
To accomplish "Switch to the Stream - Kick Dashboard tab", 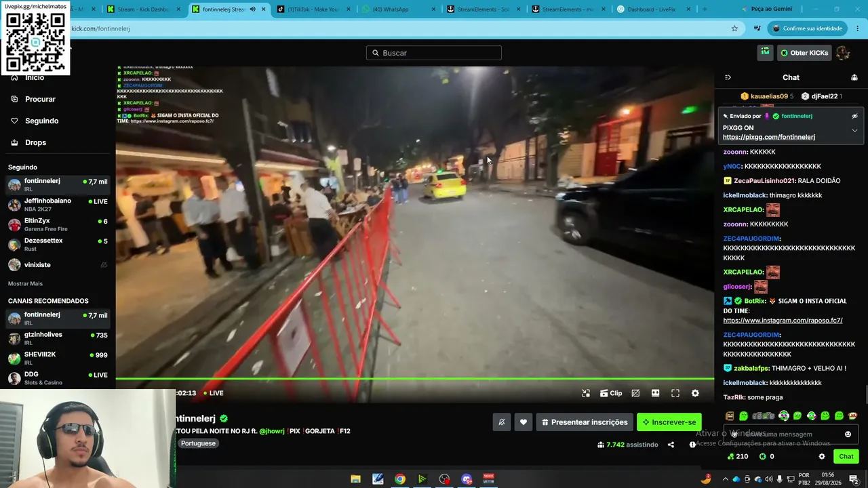I will 144,9.
